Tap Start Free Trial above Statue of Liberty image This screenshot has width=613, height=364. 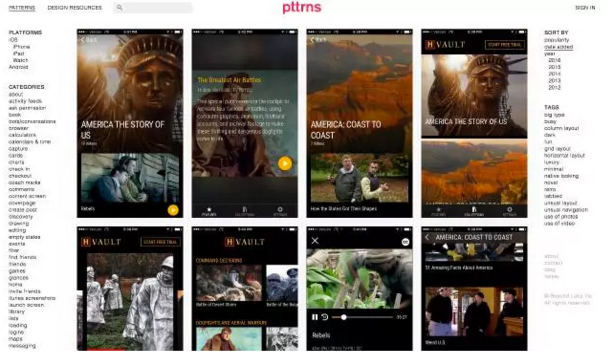(505, 45)
